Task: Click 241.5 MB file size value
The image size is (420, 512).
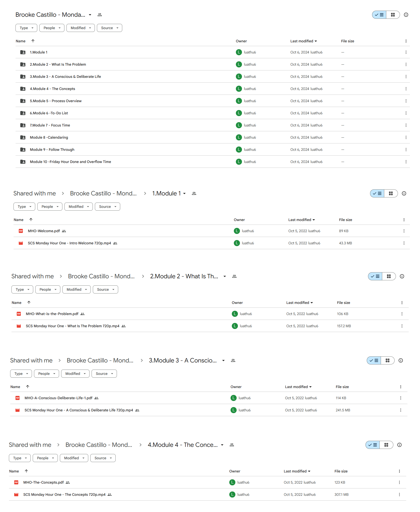Action: click(343, 410)
